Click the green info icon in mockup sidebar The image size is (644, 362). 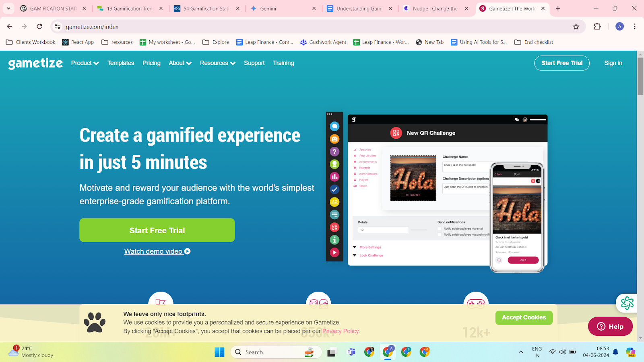pyautogui.click(x=334, y=240)
